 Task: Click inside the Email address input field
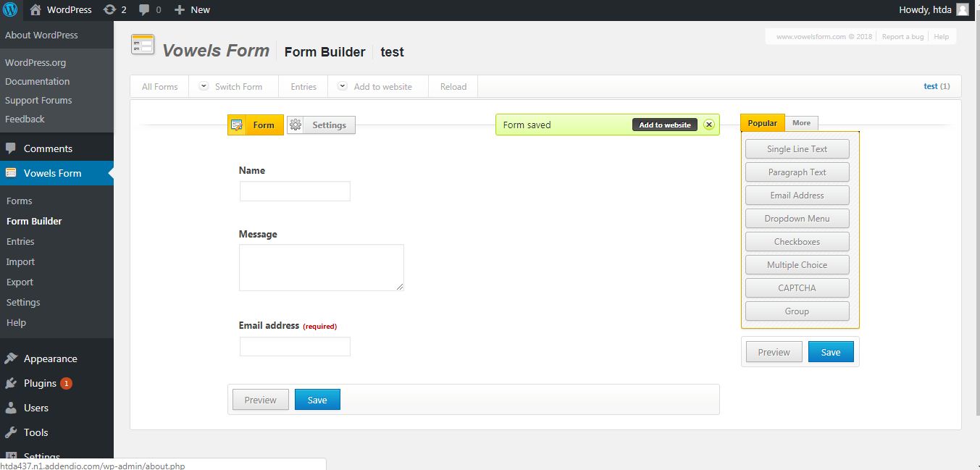[x=295, y=346]
